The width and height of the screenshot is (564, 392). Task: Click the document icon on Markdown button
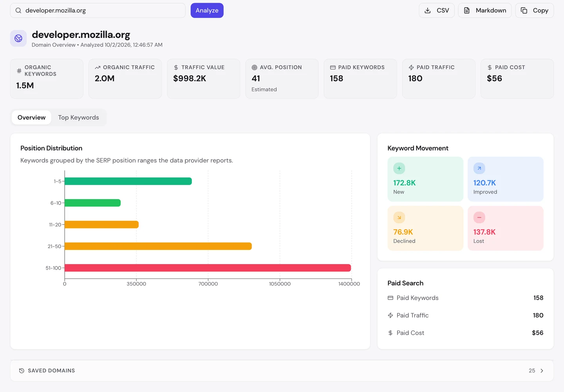point(467,11)
